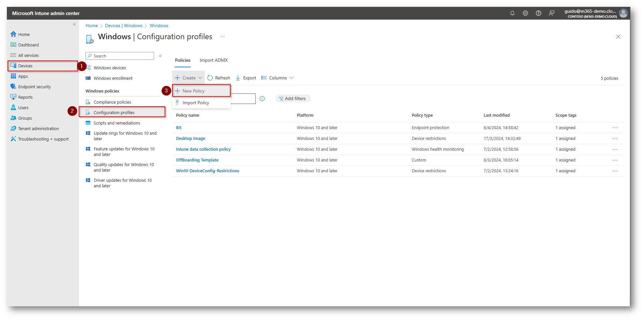Click Export in the toolbar
This screenshot has width=644, height=320.
tap(246, 78)
